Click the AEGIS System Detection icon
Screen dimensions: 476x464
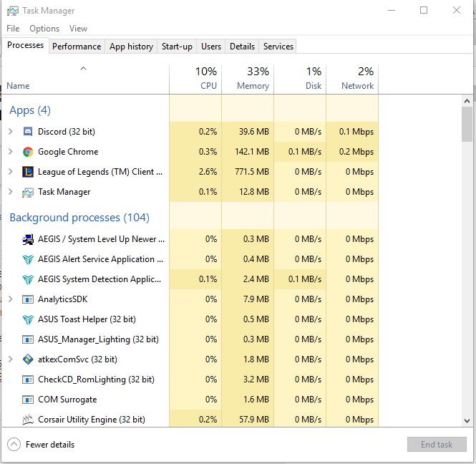coord(28,280)
